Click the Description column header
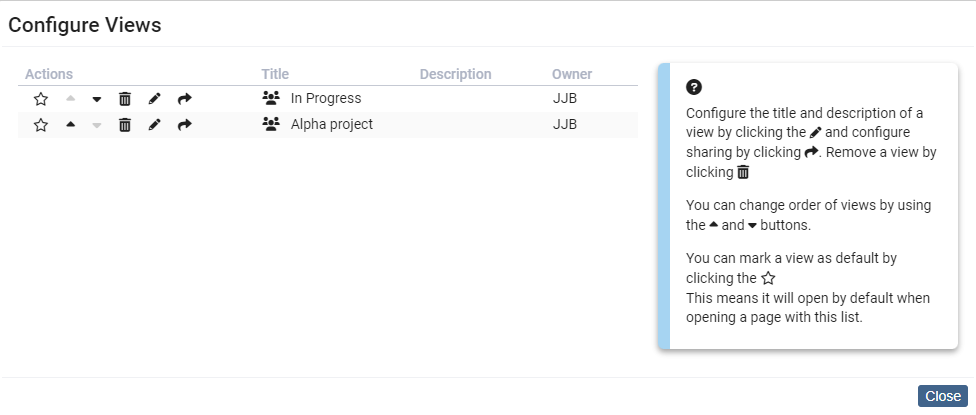The height and width of the screenshot is (415, 976). [455, 74]
